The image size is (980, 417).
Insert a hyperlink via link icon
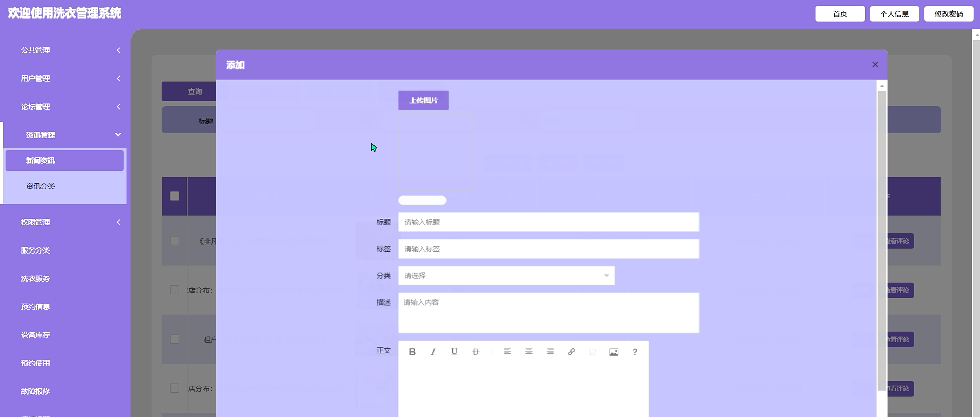pos(571,352)
